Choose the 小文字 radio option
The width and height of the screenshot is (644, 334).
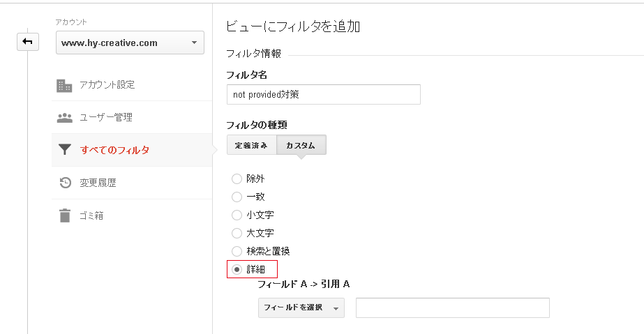[237, 215]
